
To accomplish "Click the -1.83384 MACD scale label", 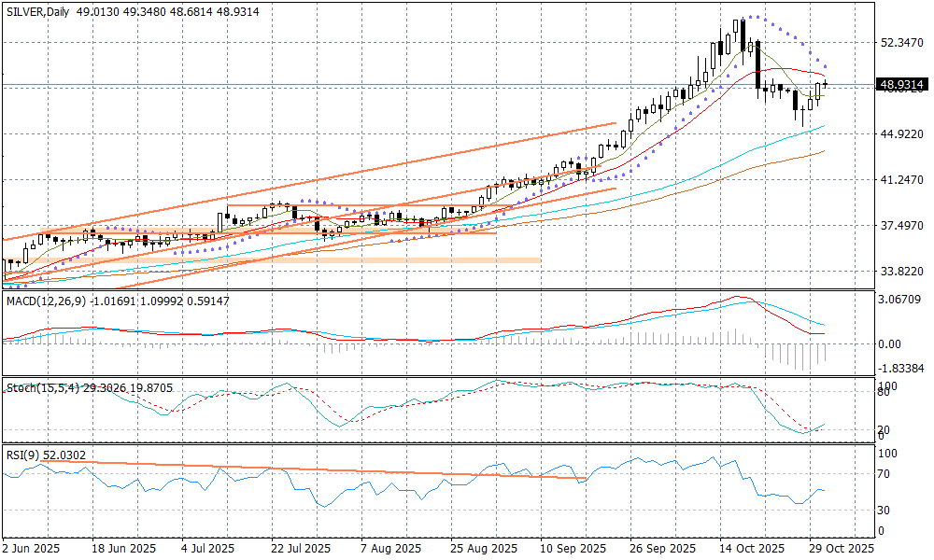I will point(901,369).
